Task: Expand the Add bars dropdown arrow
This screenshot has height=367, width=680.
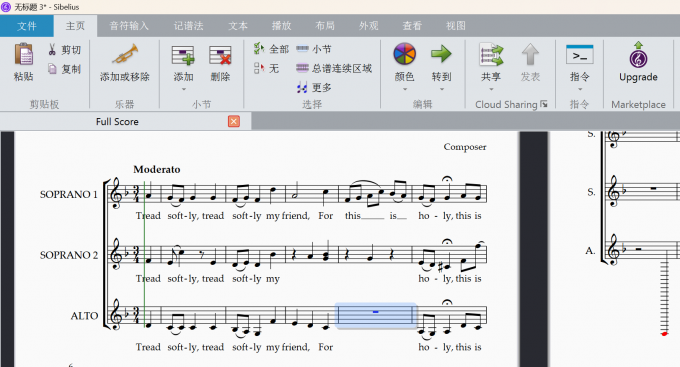Action: tap(183, 89)
